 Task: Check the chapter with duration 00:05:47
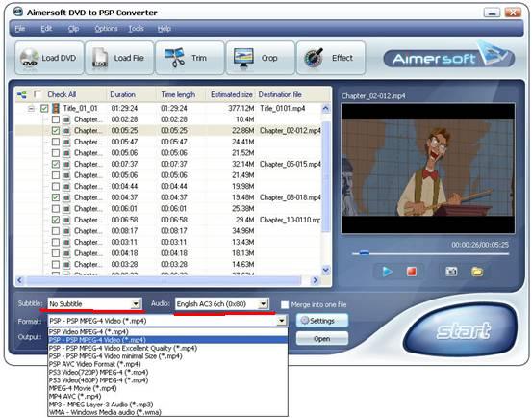tap(56, 142)
